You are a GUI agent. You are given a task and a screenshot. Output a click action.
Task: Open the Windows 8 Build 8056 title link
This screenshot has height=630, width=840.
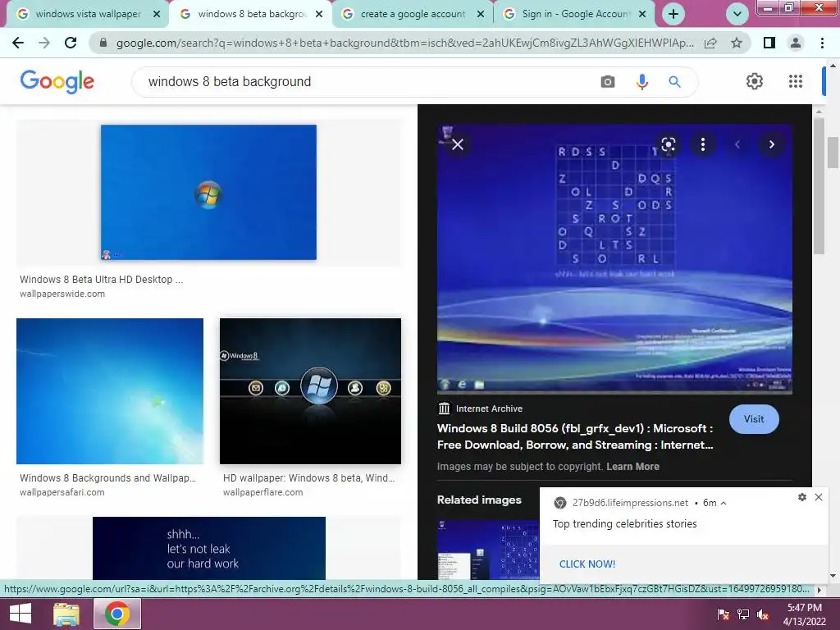pos(575,436)
